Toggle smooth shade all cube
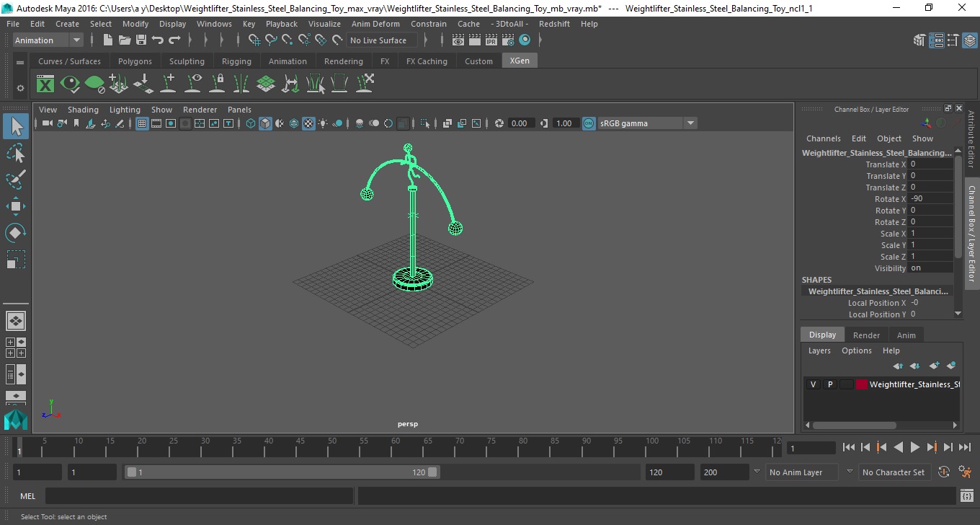 265,123
